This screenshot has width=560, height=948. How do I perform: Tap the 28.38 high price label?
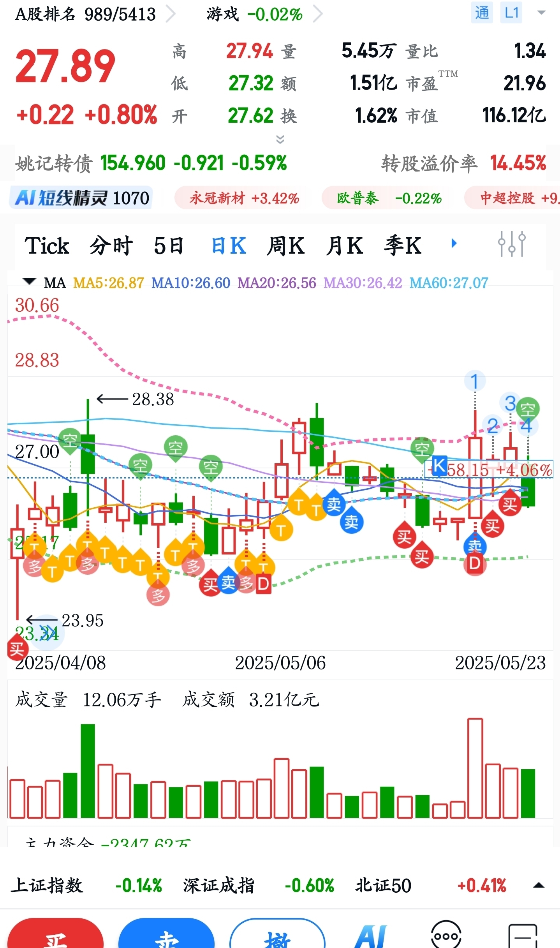coord(153,399)
